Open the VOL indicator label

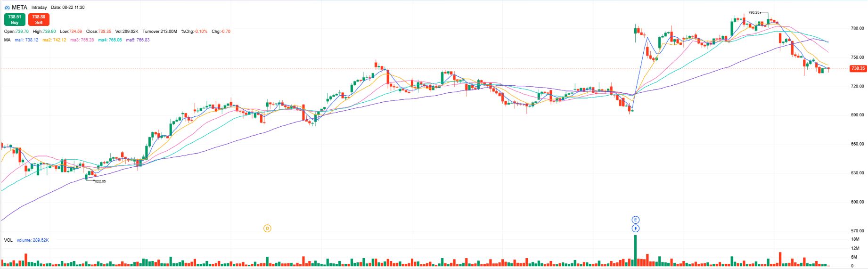[8, 240]
